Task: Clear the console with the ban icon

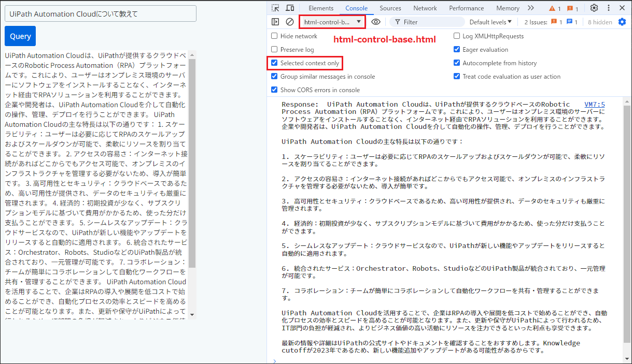Action: [290, 22]
